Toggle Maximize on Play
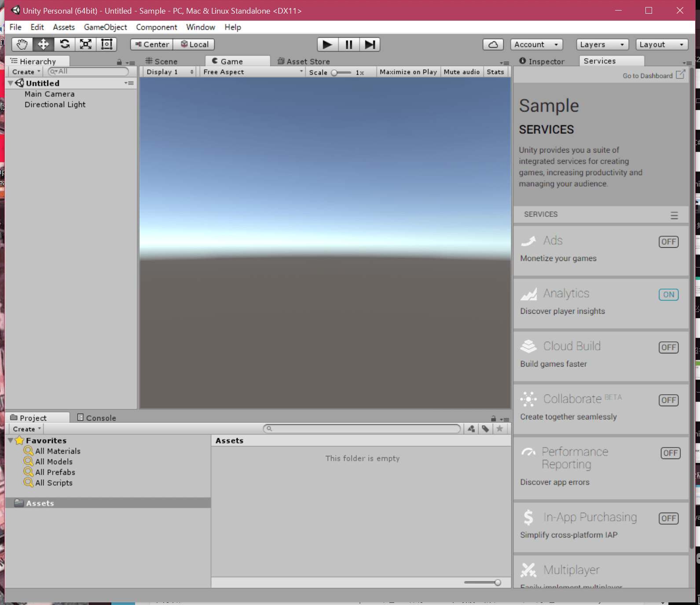This screenshot has width=700, height=605. (408, 72)
